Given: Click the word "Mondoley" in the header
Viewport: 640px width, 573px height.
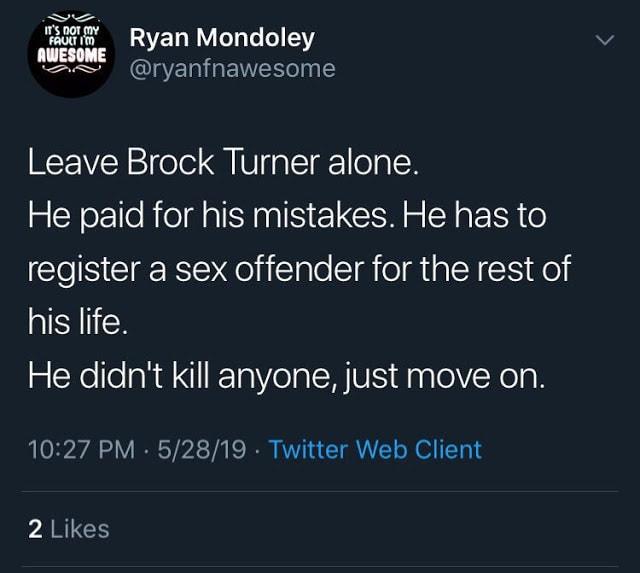Looking at the screenshot, I should [x=256, y=38].
